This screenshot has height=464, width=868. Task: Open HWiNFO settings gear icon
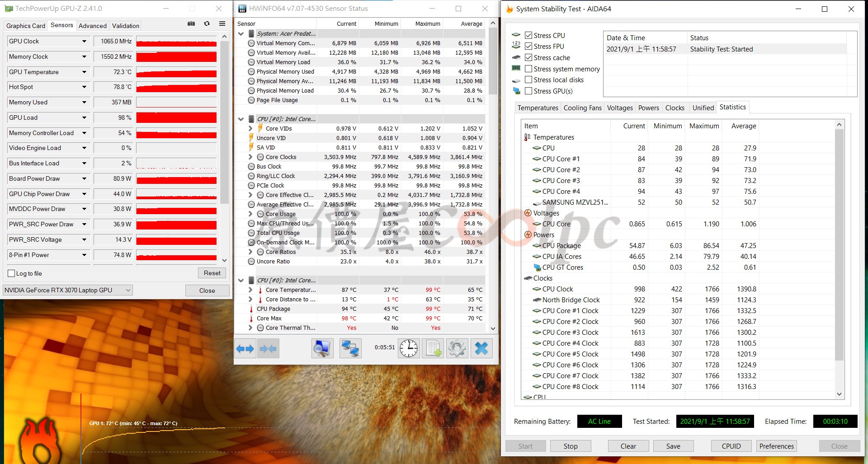457,348
